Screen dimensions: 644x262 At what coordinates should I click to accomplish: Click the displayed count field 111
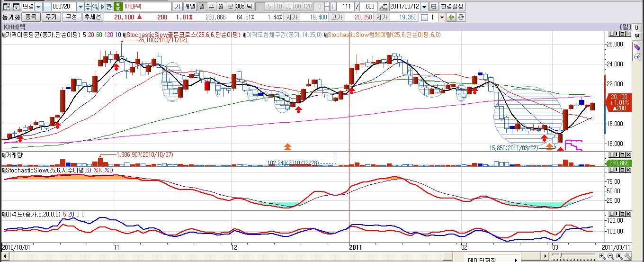coord(345,7)
